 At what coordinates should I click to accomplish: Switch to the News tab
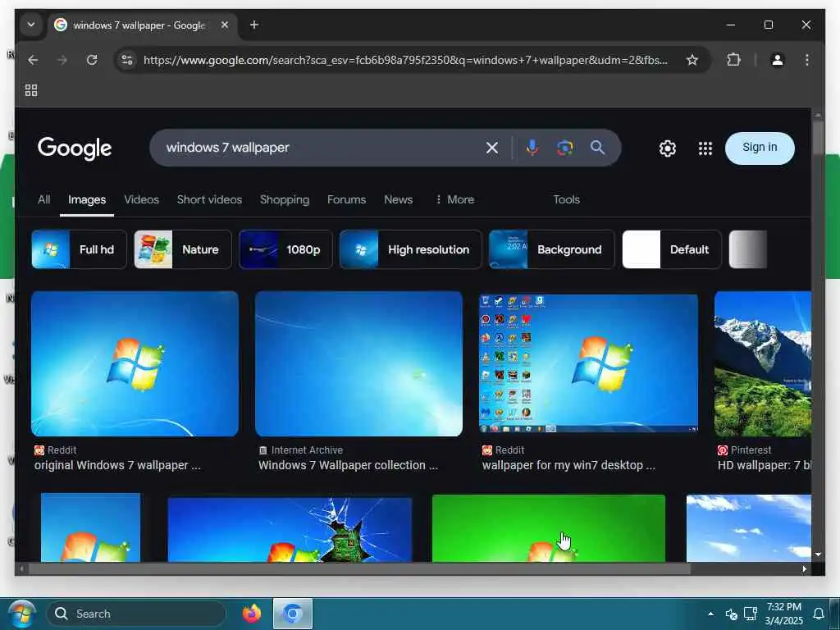398,199
